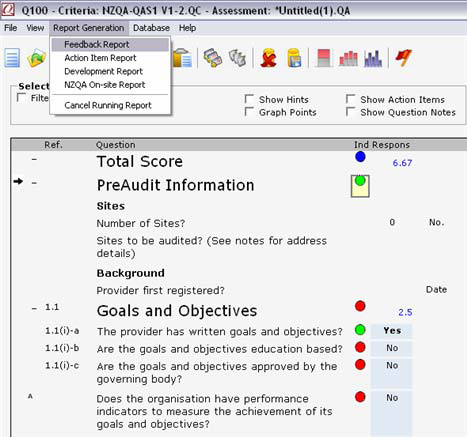Click the 'Number of Sites?' question

(x=141, y=223)
